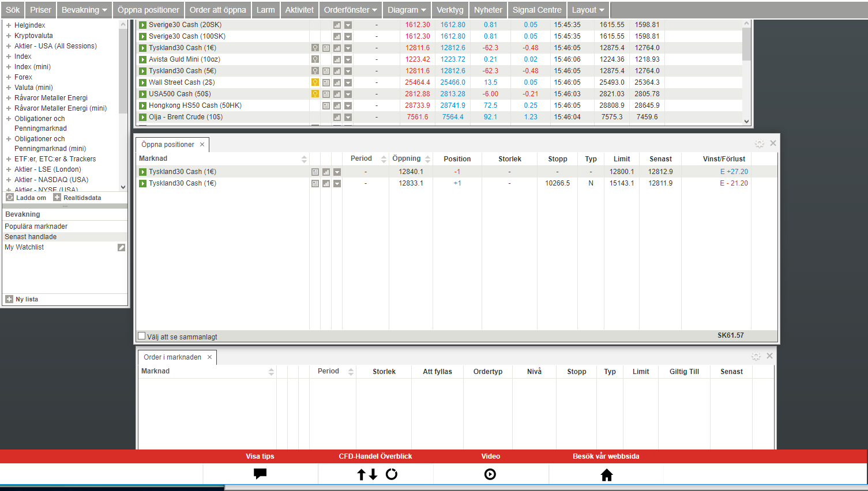The image size is (868, 491).
Task: Open trade ticket for Sverige30 Cash (20SK)
Action: point(142,25)
